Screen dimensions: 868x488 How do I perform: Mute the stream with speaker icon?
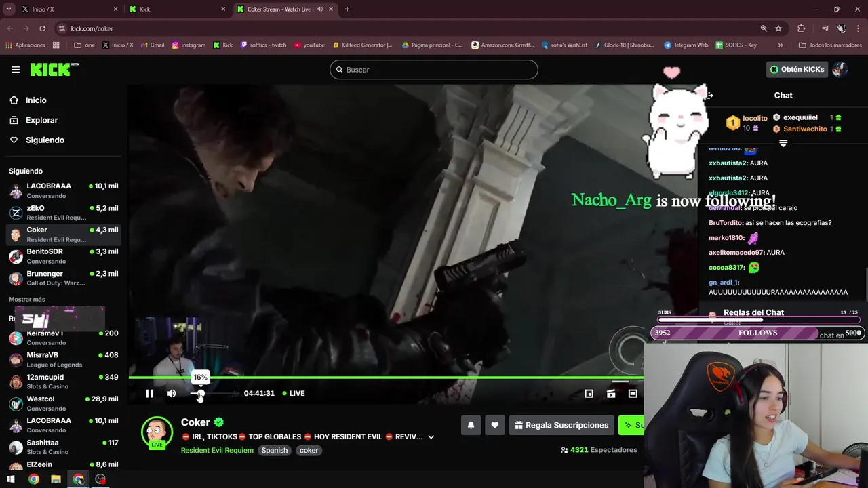pyautogui.click(x=172, y=393)
